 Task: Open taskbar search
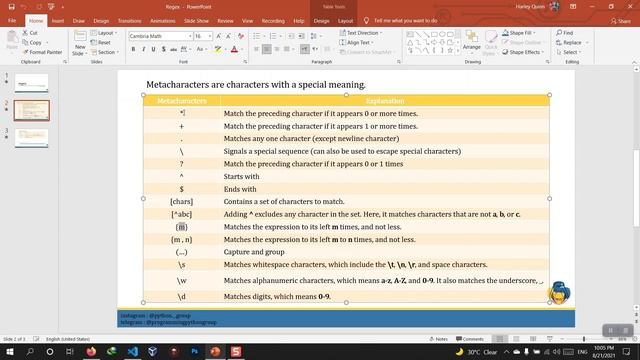(30, 351)
